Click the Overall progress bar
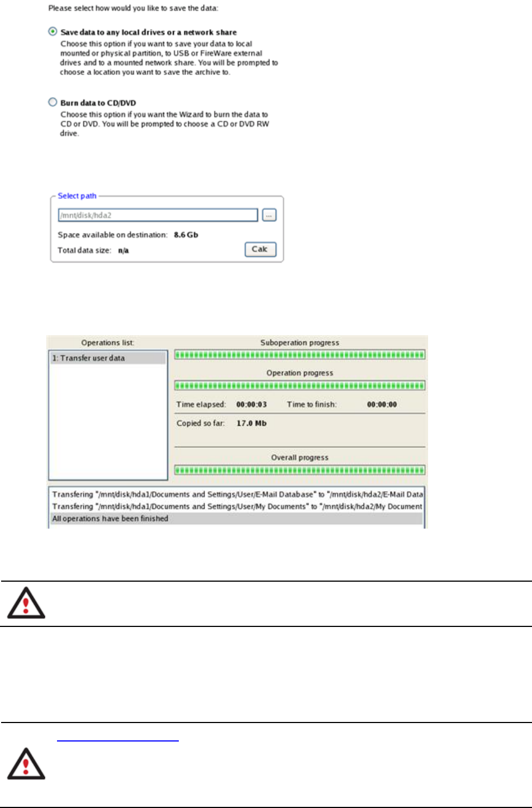The image size is (532, 808). point(300,470)
